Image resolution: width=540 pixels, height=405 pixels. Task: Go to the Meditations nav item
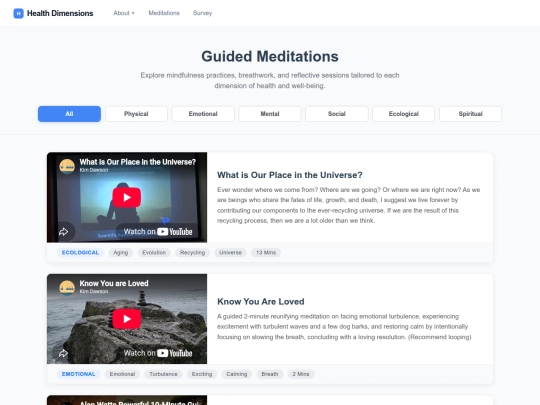[x=164, y=13]
